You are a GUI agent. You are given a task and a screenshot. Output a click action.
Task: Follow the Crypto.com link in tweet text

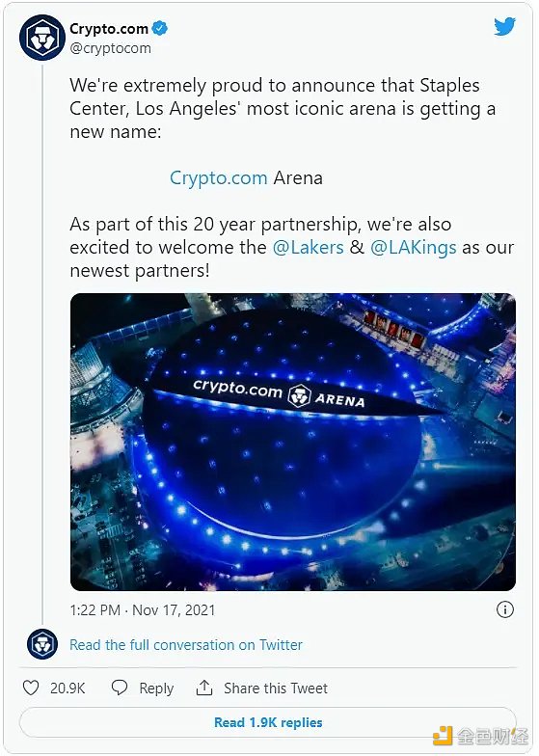coord(218,177)
